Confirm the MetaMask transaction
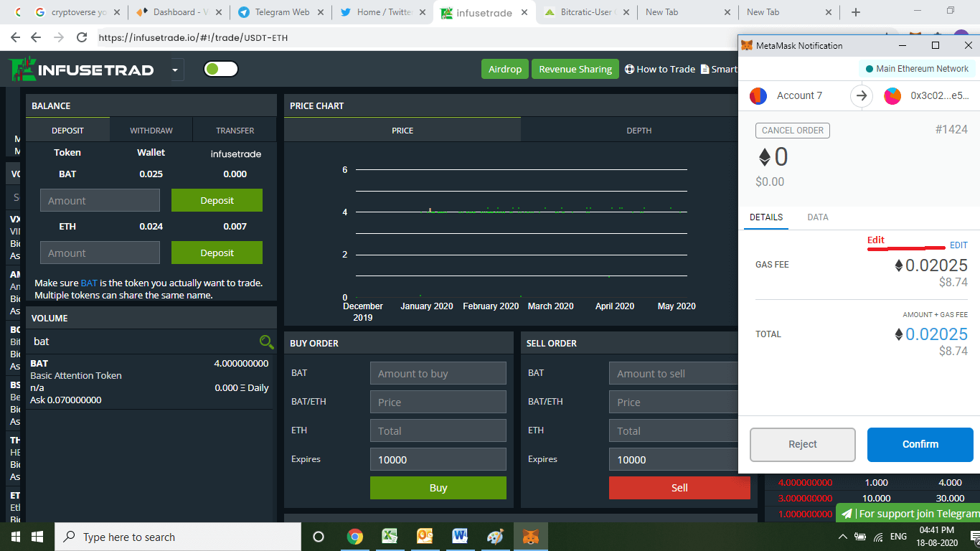This screenshot has height=551, width=980. tap(920, 445)
